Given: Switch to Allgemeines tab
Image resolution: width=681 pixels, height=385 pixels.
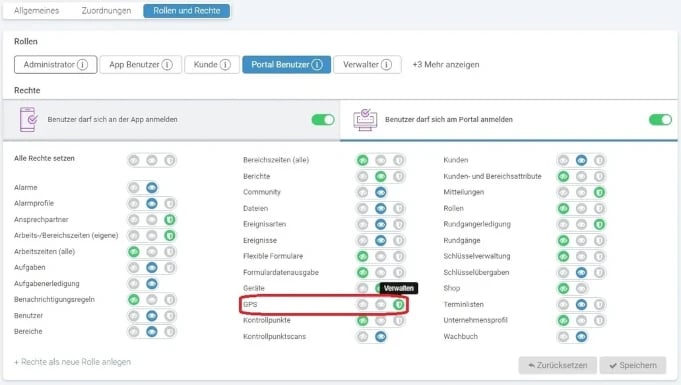Looking at the screenshot, I should point(36,11).
